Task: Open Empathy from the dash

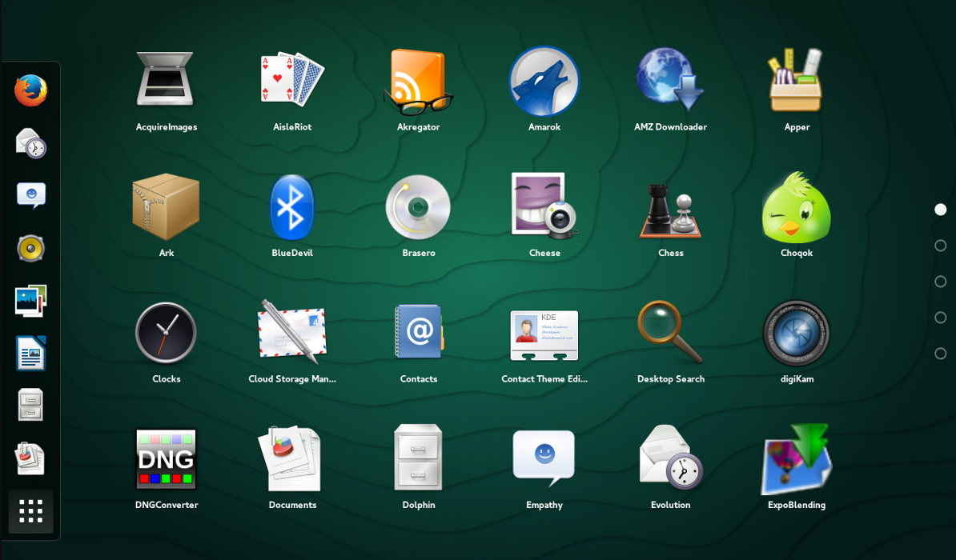Action: coord(30,196)
